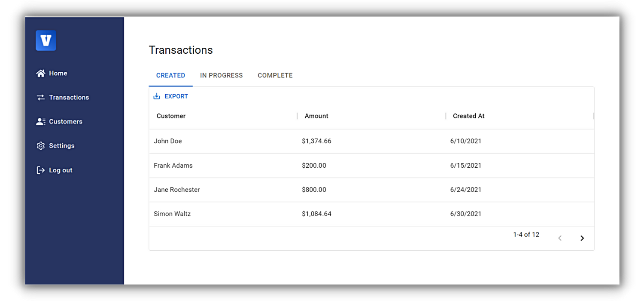Sort by the Amount column header
Viewport: 644px width, 301px height.
[x=316, y=116]
